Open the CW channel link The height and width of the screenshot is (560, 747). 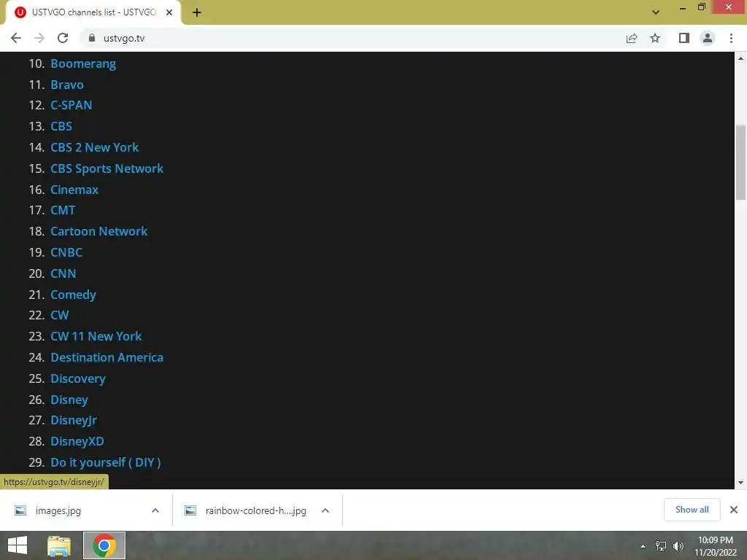point(60,315)
